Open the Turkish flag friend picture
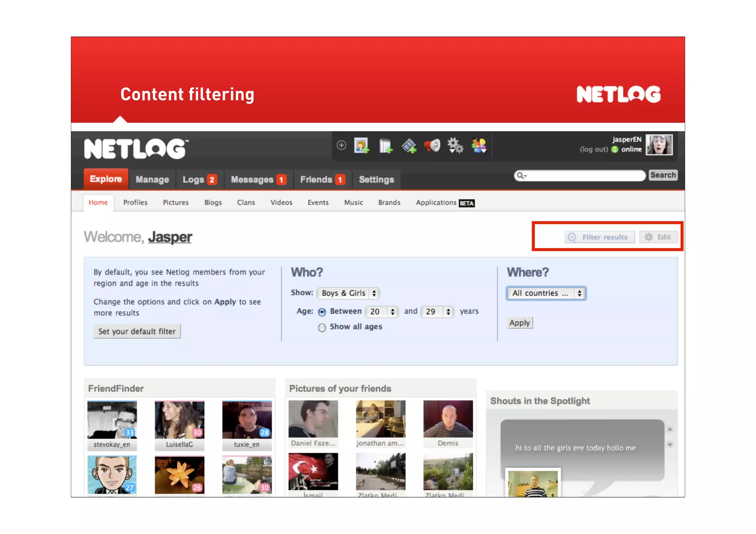756x534 pixels. 313,472
